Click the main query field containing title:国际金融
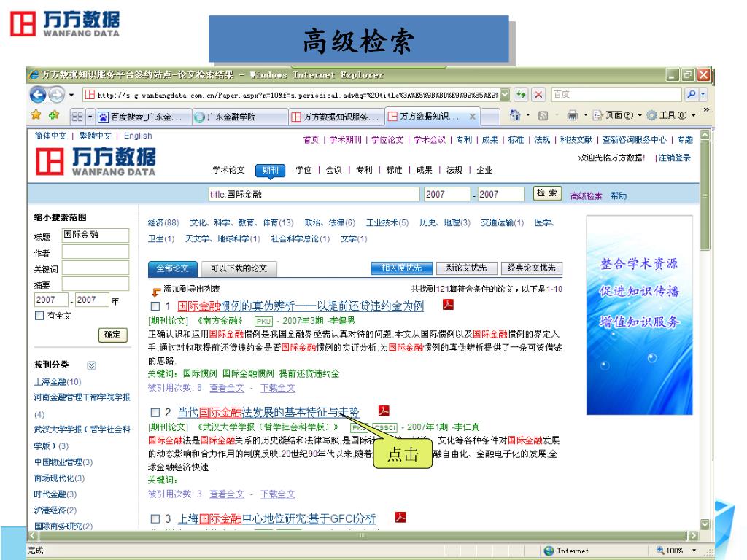747x560 pixels. click(314, 194)
